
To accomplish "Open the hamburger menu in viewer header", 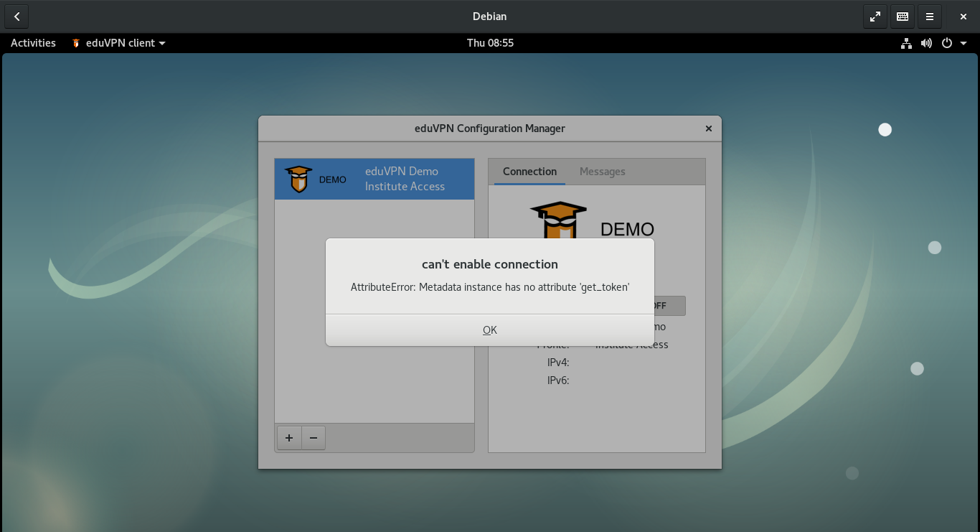I will tap(930, 17).
